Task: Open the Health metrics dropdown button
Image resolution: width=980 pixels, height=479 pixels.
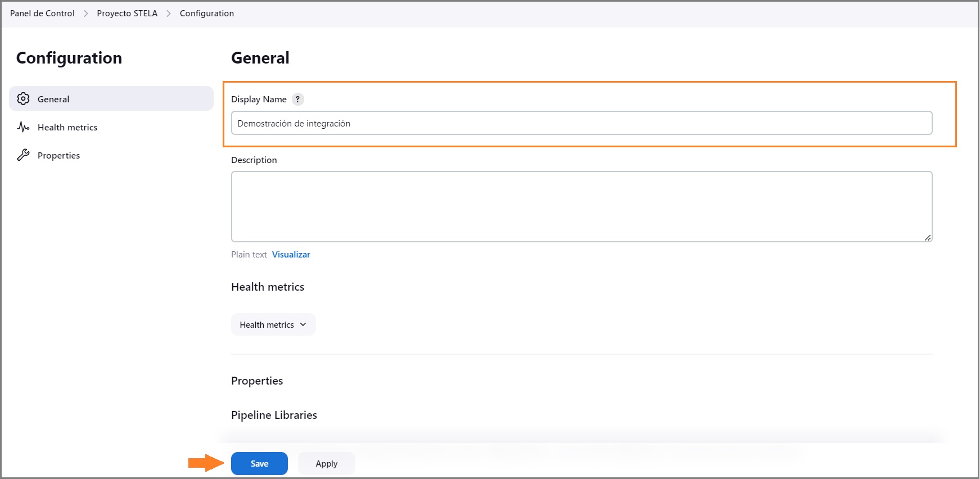Action: pos(273,324)
